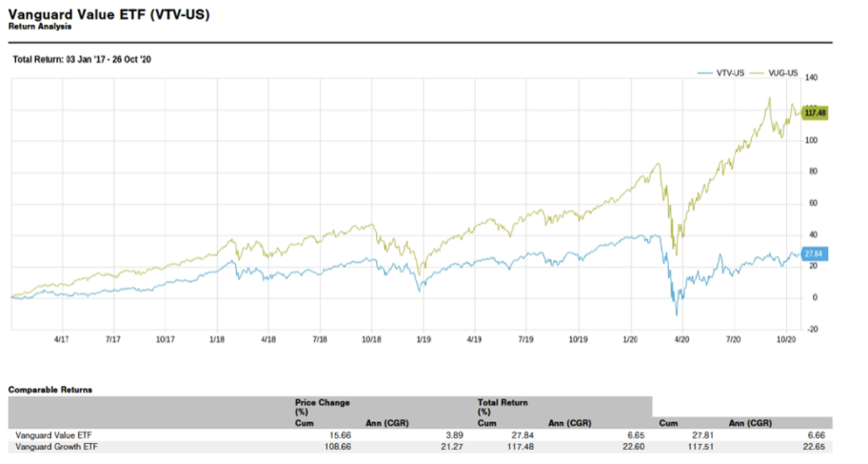Image resolution: width=868 pixels, height=464 pixels.
Task: Click the 117.48 end-value label on chart
Action: pyautogui.click(x=815, y=113)
